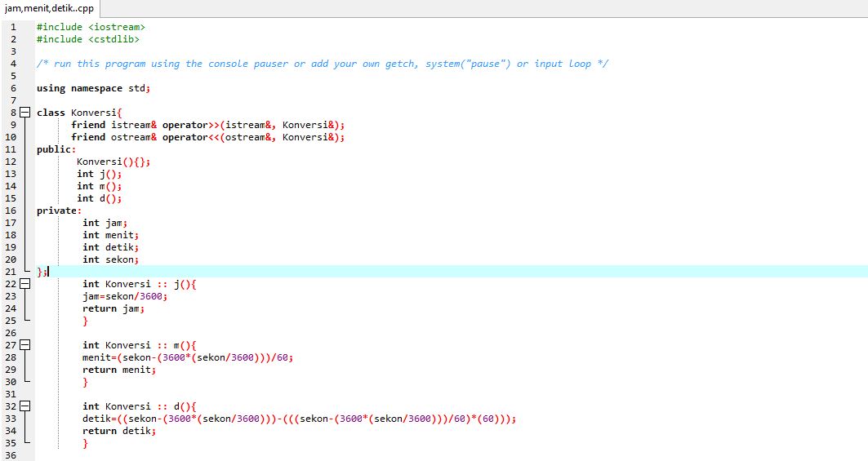
Task: Click the 'int menit;' member line
Action: pos(111,235)
